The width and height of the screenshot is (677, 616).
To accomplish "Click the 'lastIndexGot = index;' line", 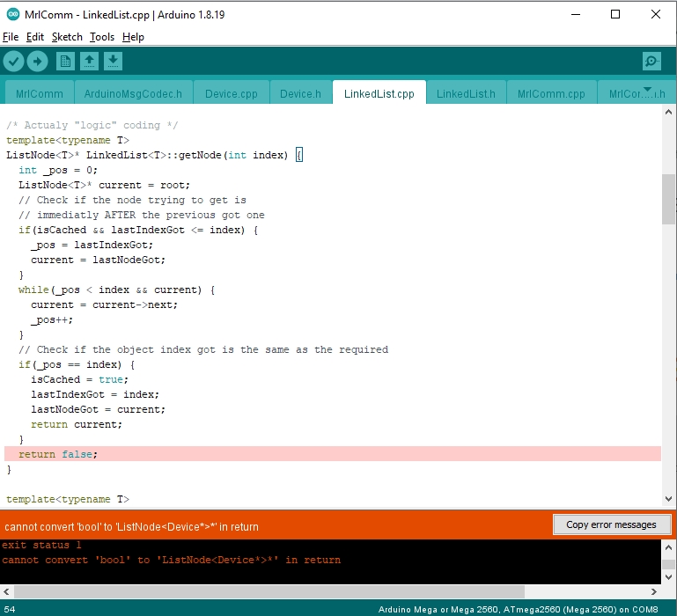I will coord(95,394).
